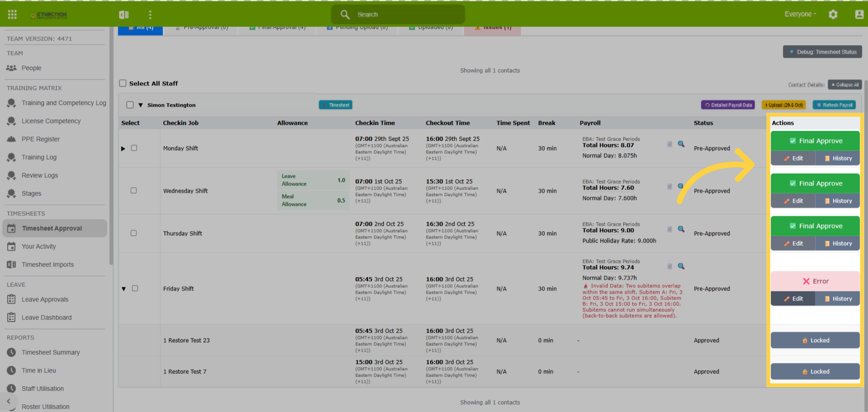Click the sidebar panel toggle icon
The width and height of the screenshot is (868, 412).
click(x=124, y=14)
